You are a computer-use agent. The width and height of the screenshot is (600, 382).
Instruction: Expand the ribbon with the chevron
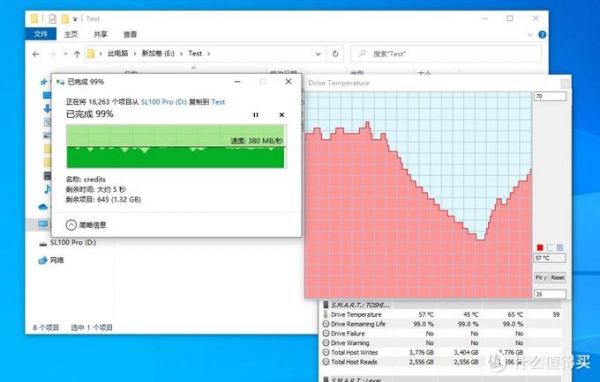coord(530,34)
